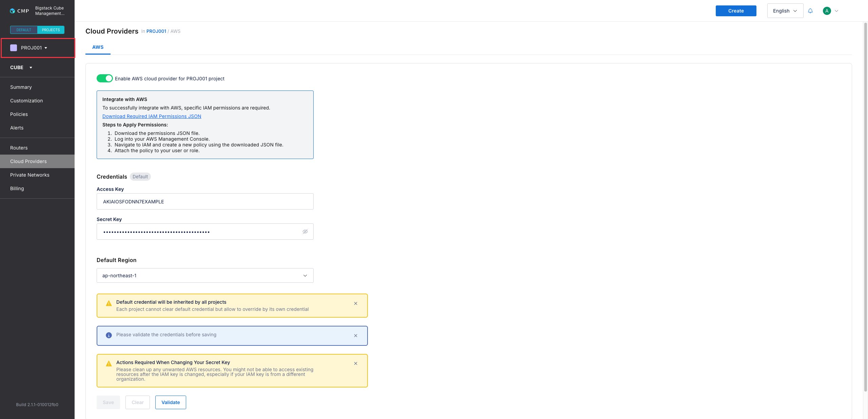Click Build 2.1.1-010012fb0 version text

(37, 404)
